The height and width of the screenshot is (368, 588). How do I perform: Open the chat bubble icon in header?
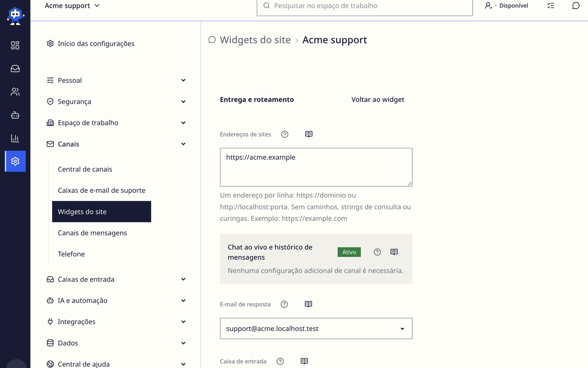[x=576, y=6]
